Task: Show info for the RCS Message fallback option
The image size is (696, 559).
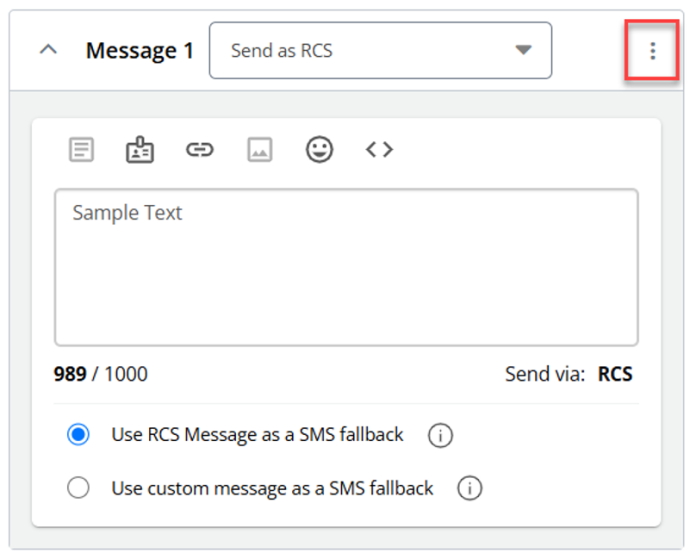Action: coord(440,436)
